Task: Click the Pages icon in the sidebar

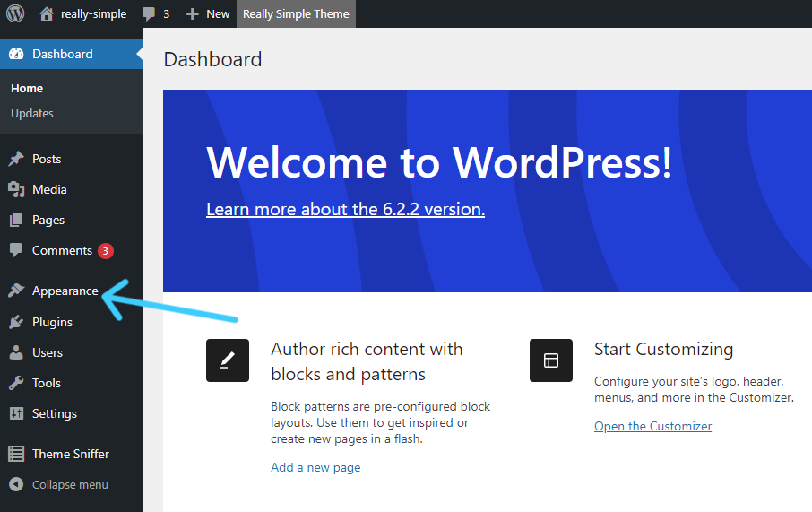Action: [x=16, y=220]
